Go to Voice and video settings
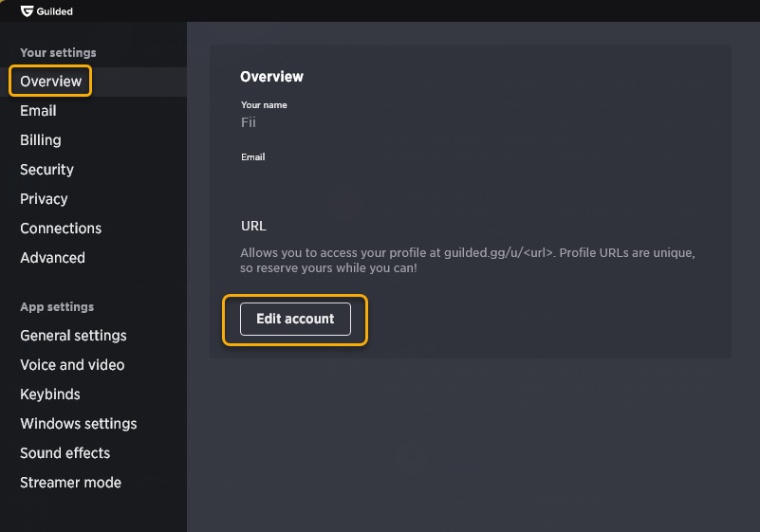 (72, 365)
